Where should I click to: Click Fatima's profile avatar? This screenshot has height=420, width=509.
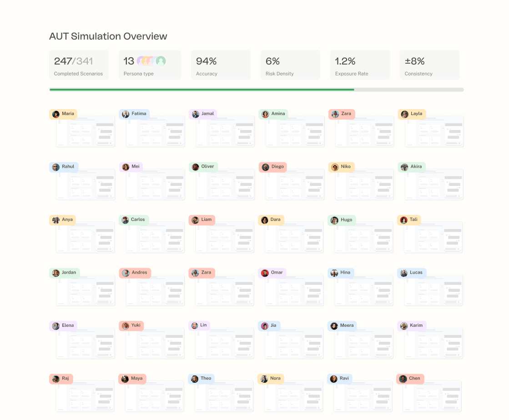pos(126,114)
